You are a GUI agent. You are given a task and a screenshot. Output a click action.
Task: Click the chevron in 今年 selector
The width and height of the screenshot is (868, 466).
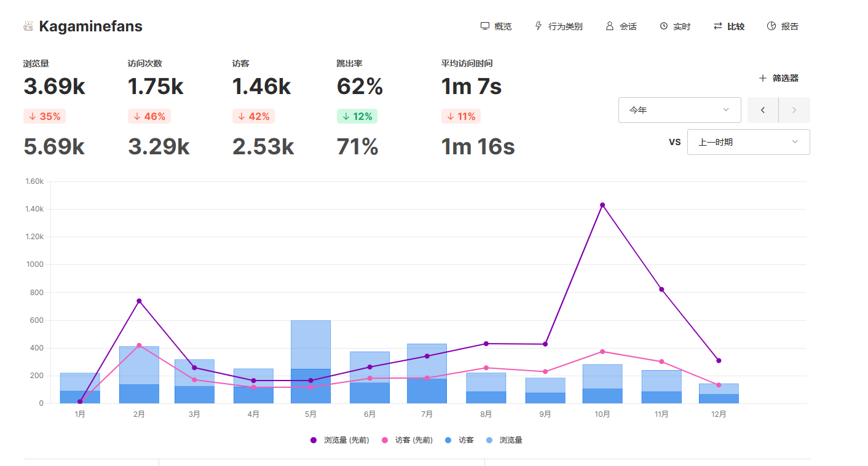click(x=726, y=110)
